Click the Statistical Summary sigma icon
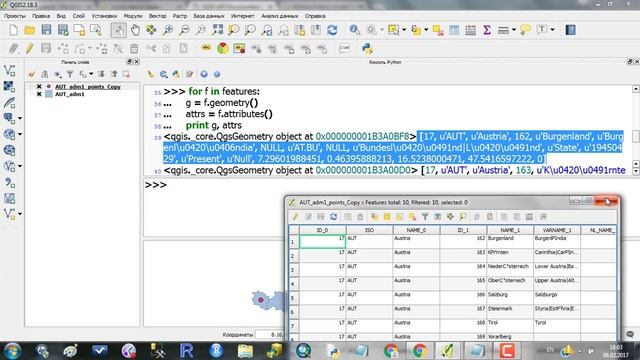 pyautogui.click(x=487, y=30)
